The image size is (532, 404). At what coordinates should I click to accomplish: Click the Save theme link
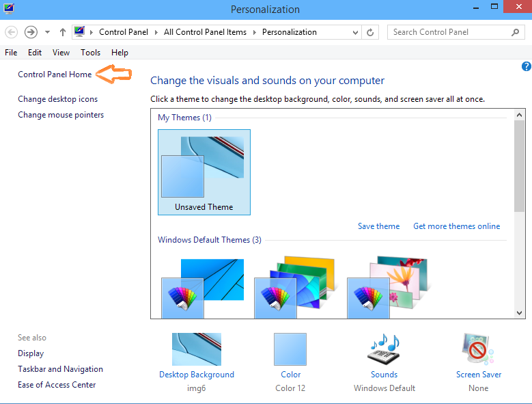tap(378, 226)
